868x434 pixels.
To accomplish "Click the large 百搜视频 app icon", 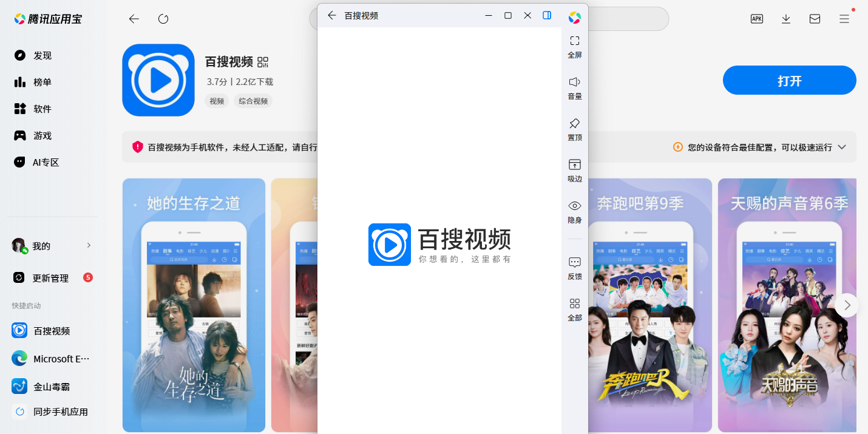I will [x=158, y=80].
